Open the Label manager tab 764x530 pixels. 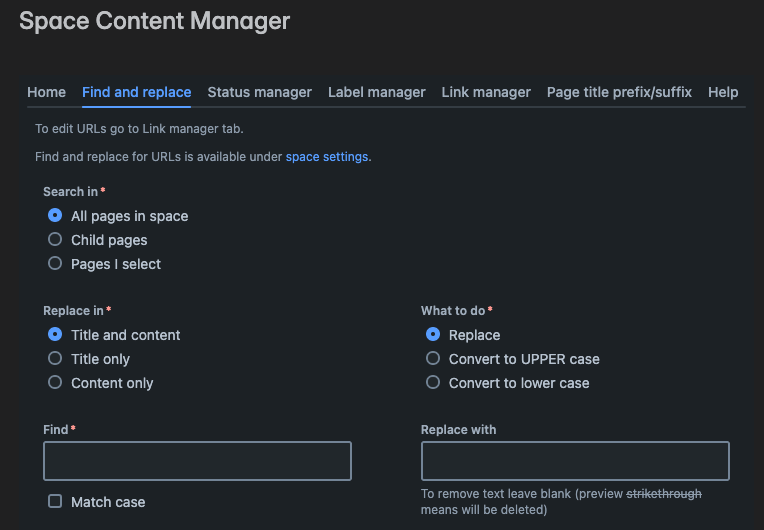point(376,92)
